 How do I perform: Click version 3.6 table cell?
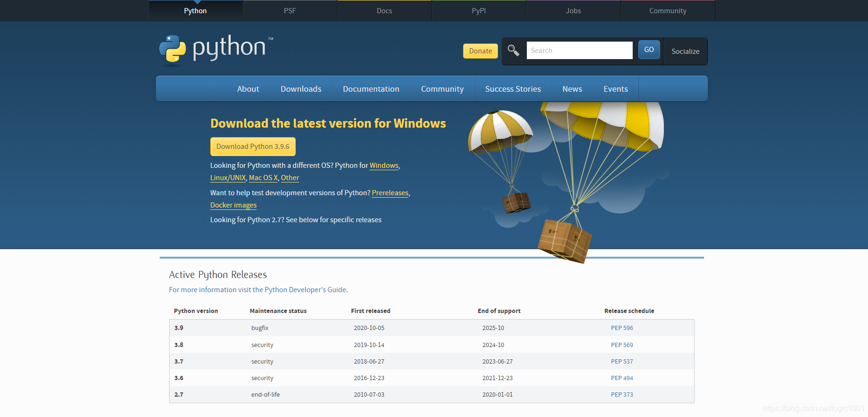pyautogui.click(x=179, y=378)
